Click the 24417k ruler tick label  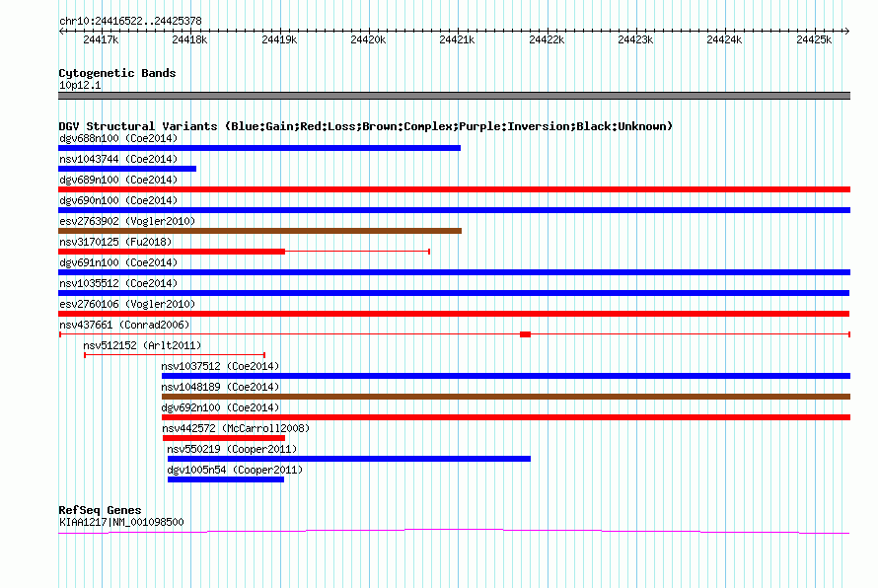pos(101,39)
